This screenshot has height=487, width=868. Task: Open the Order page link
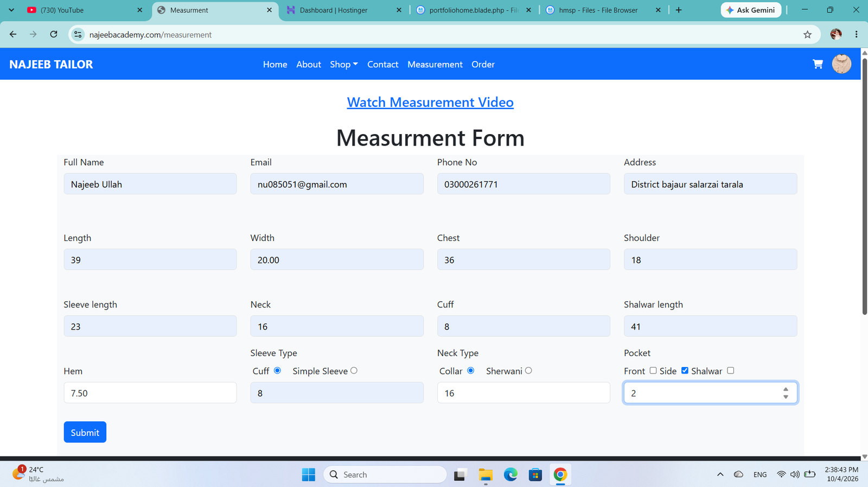483,64
